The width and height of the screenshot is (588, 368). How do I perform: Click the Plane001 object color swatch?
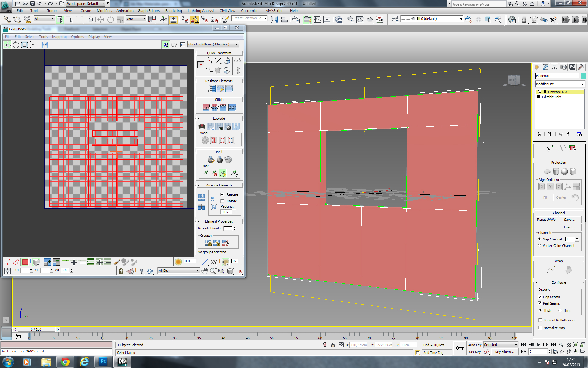click(x=583, y=76)
